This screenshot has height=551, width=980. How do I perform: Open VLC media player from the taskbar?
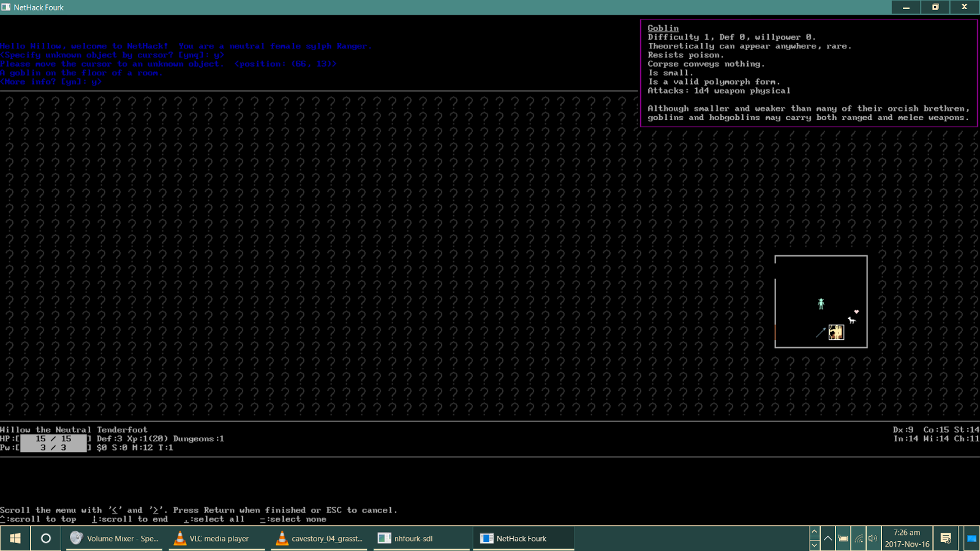point(211,539)
